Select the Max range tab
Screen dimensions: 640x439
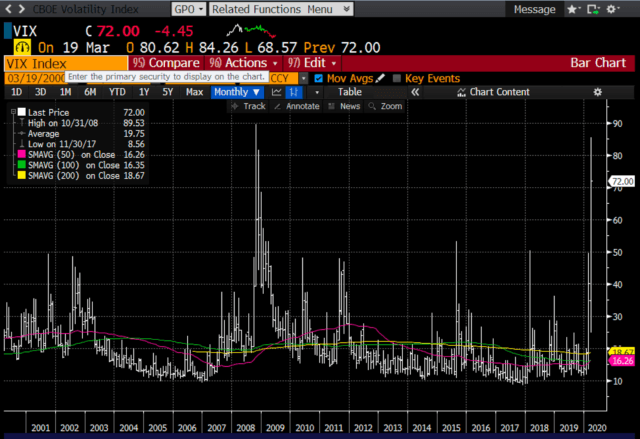pyautogui.click(x=194, y=92)
